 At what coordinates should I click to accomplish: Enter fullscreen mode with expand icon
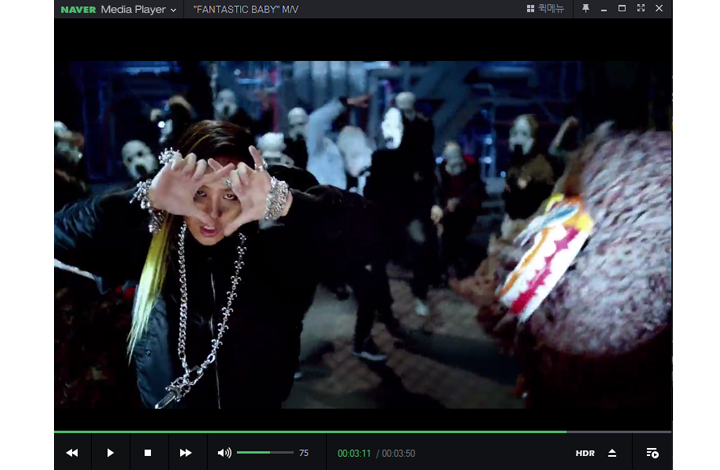point(640,9)
